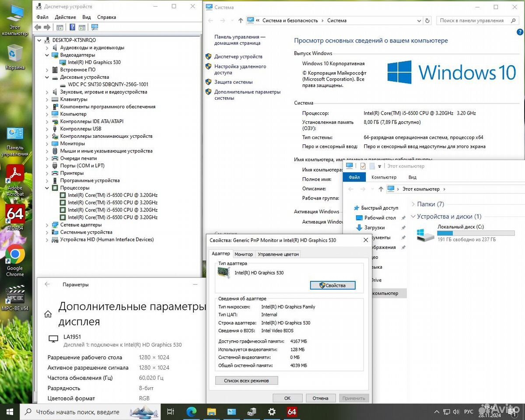525x420 pixels.
Task: Expand the Мониторы tree node
Action: tap(47, 143)
